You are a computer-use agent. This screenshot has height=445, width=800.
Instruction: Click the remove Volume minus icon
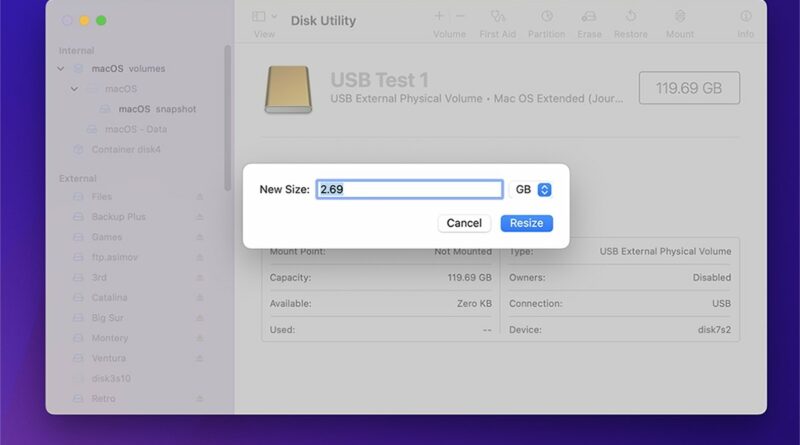tap(460, 16)
